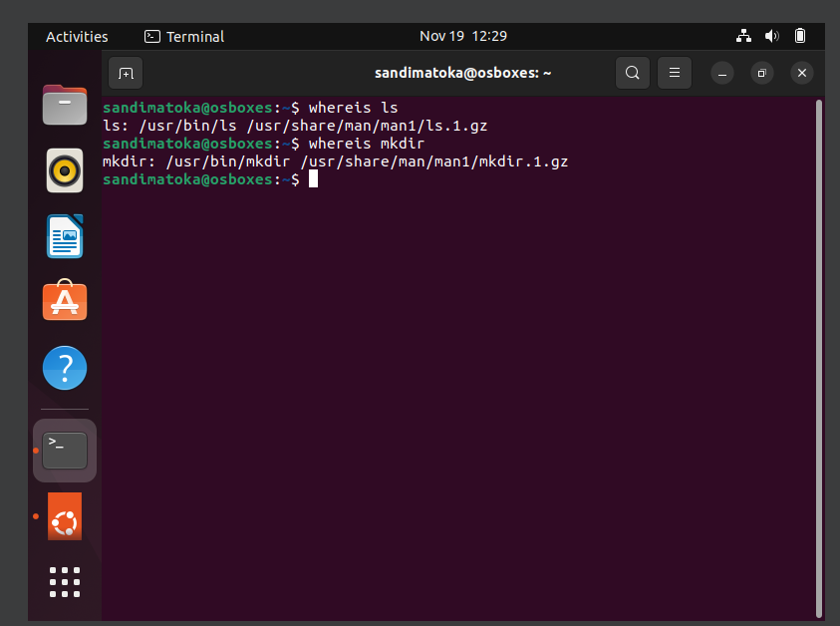Open Ubuntu Software store
This screenshot has width=840, height=626.
tap(65, 300)
